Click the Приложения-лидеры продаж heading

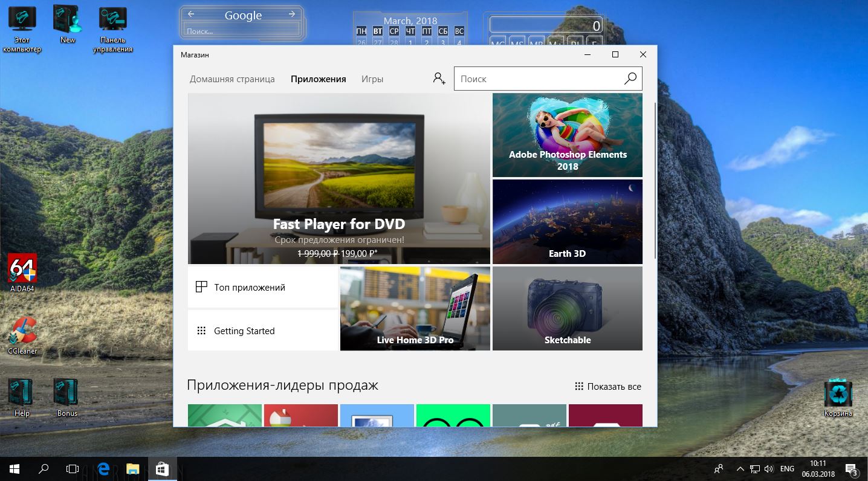pyautogui.click(x=282, y=386)
